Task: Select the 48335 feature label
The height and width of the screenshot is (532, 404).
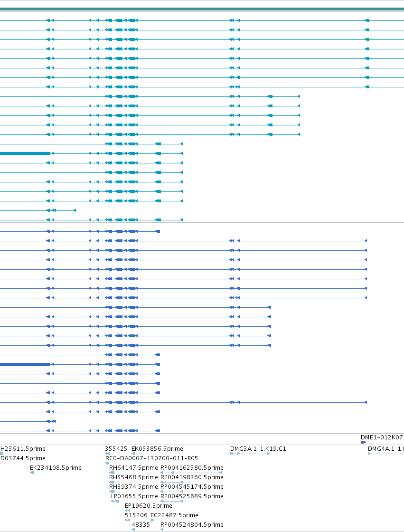Action: 141,524
